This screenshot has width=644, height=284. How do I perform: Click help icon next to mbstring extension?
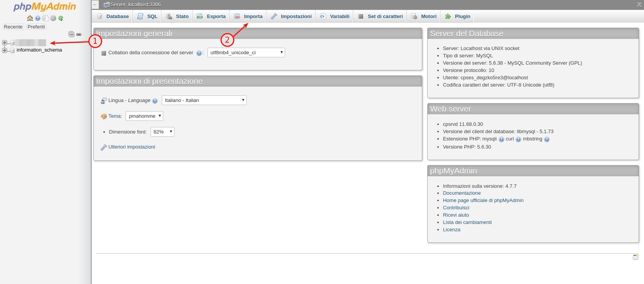coord(547,139)
